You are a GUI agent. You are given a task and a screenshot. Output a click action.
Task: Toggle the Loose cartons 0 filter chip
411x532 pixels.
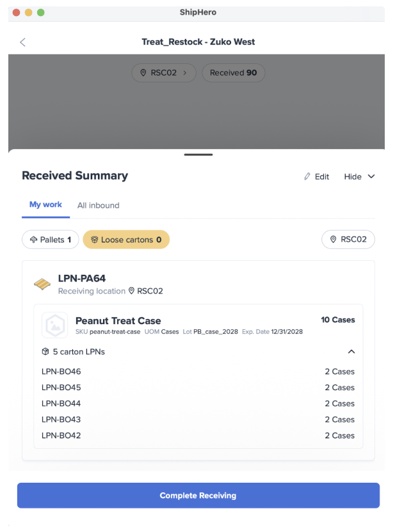coord(126,240)
